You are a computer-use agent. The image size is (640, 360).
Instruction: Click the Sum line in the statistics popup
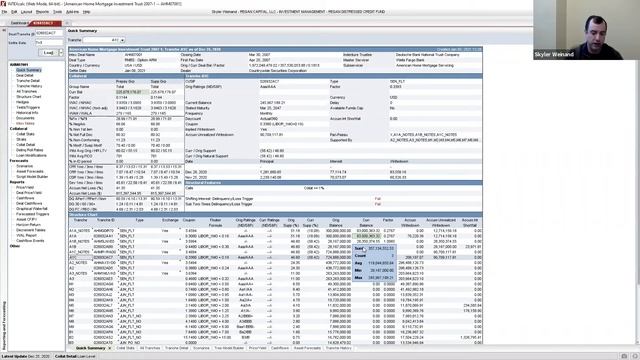pyautogui.click(x=374, y=248)
